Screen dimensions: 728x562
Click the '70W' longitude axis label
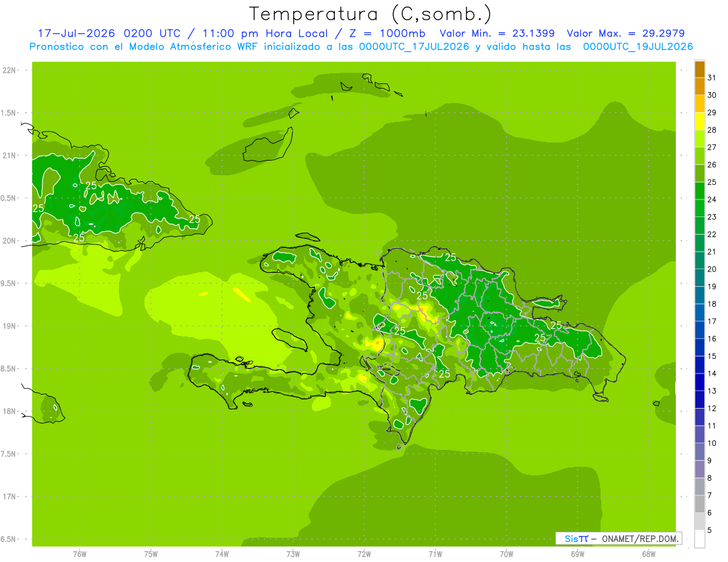click(x=507, y=554)
